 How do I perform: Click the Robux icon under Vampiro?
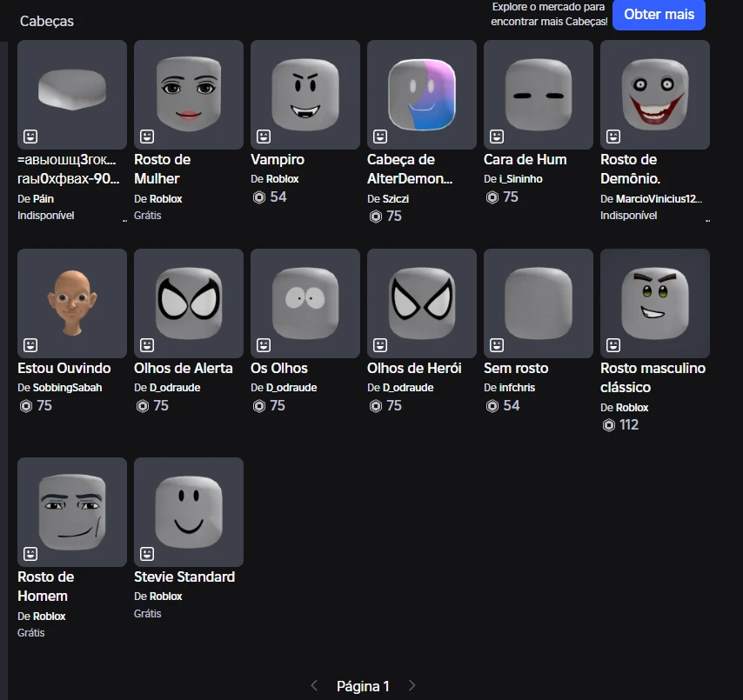[258, 197]
